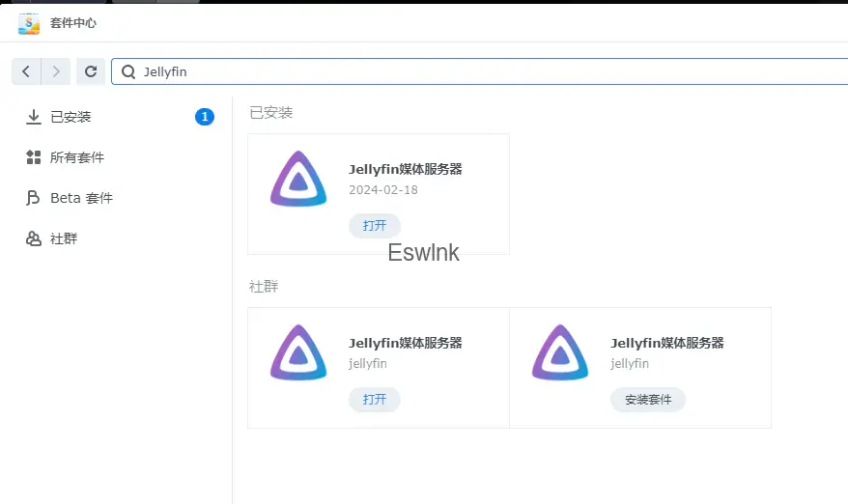Open the 已安装 category in the sidebar
848x504 pixels.
pyautogui.click(x=71, y=117)
